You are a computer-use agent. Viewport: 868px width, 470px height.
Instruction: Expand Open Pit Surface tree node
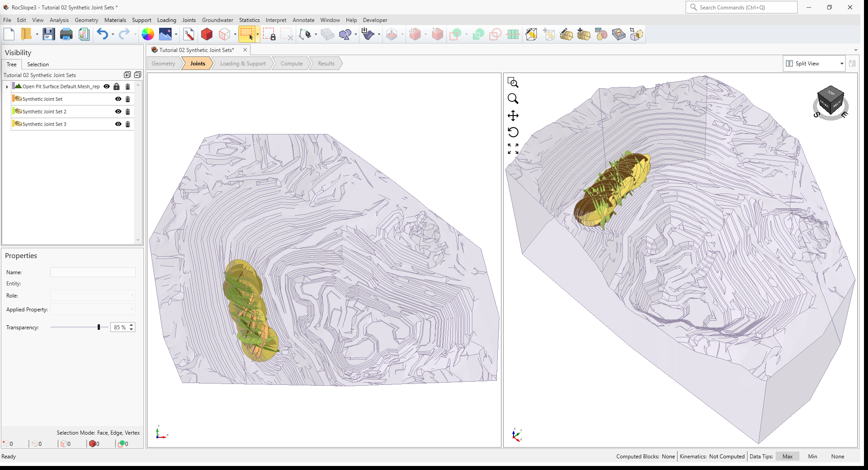[x=7, y=86]
